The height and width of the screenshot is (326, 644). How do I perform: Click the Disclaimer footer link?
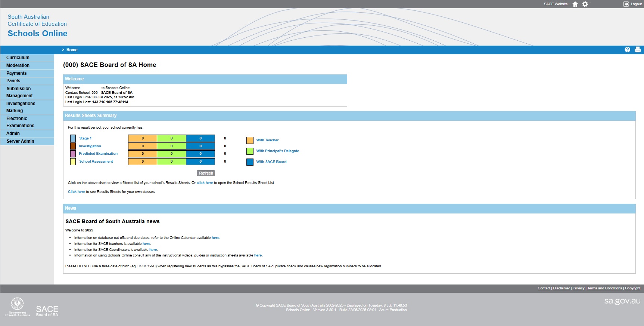(x=561, y=288)
